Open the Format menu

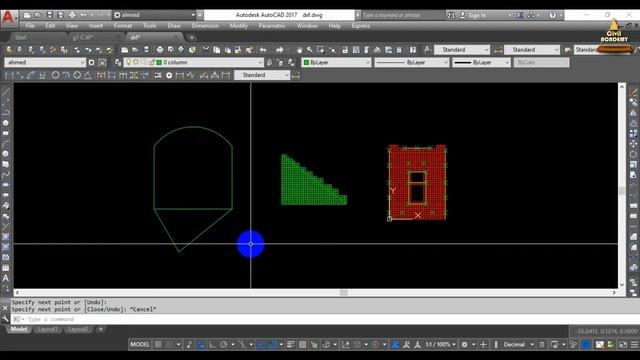point(122,26)
